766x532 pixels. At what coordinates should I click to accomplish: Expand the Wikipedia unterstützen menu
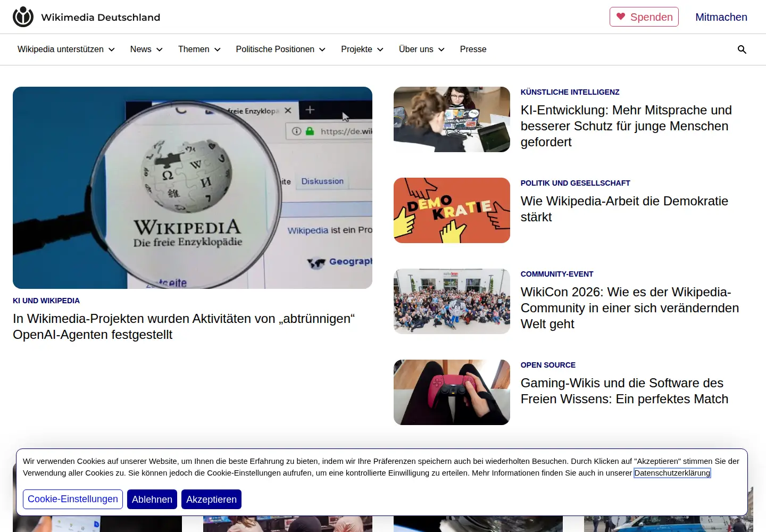pyautogui.click(x=66, y=49)
